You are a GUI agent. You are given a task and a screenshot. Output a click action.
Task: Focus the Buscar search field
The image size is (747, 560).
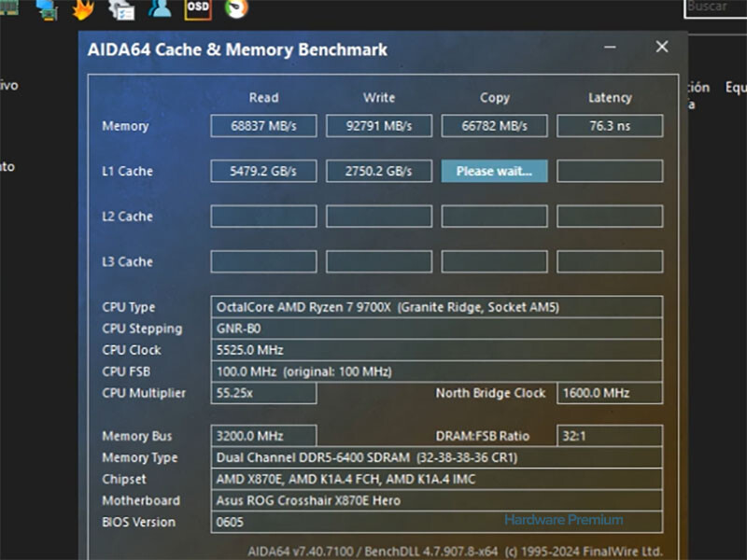click(715, 8)
